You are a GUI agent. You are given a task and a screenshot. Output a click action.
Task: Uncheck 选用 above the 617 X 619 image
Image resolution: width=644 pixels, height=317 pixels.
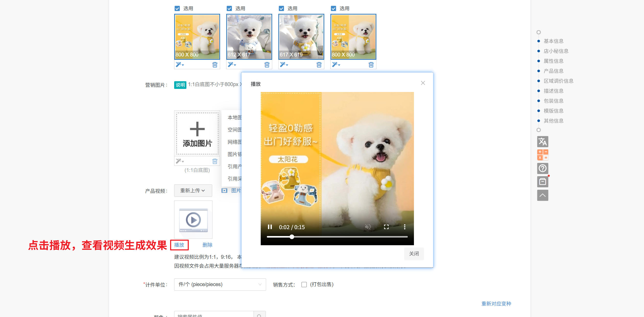coord(281,8)
